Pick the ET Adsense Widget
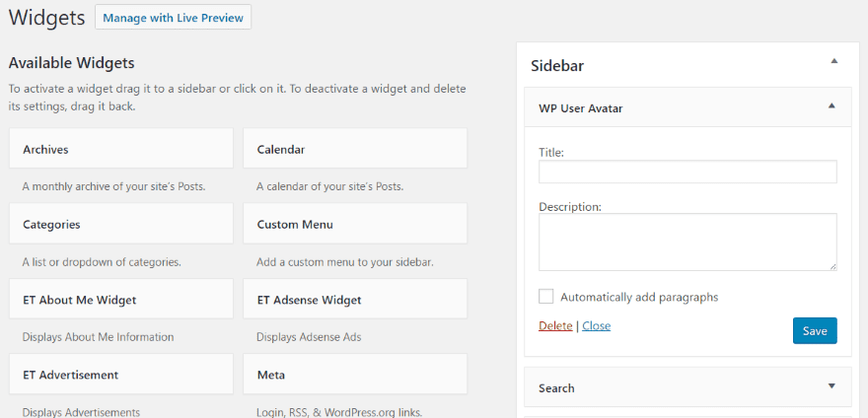Viewport: 868px width, 418px height. pyautogui.click(x=355, y=300)
